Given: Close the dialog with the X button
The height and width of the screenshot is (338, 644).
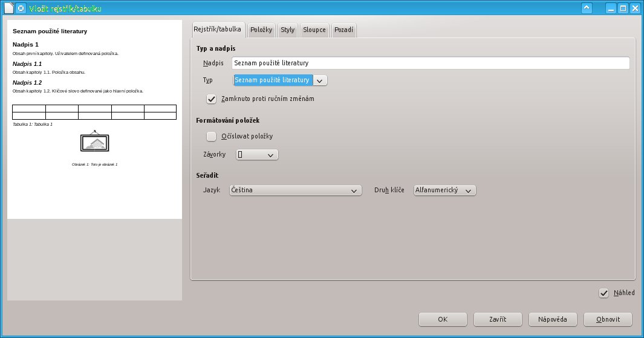Looking at the screenshot, I should [636, 8].
